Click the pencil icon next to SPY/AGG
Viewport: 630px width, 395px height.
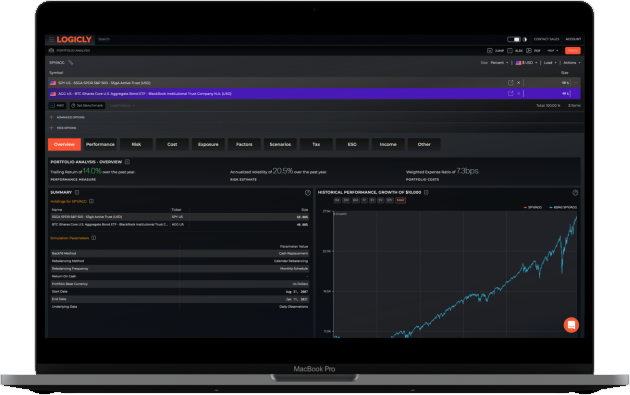click(x=71, y=63)
